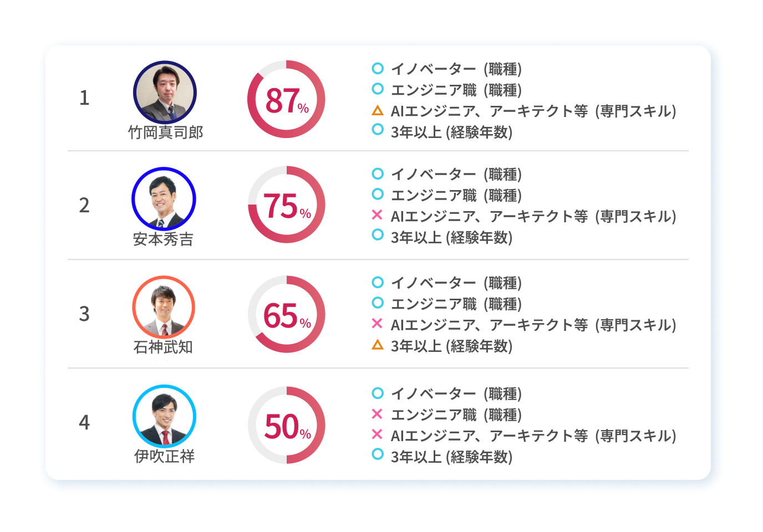Image resolution: width=763 pixels, height=532 pixels.
Task: Click the blue circle beside イノベーター in row 1
Action: (x=378, y=68)
